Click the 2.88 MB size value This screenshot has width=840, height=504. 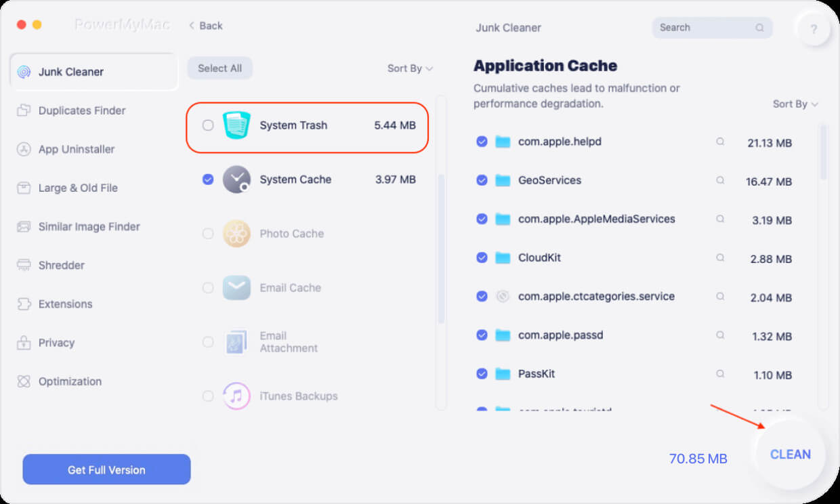coord(772,259)
